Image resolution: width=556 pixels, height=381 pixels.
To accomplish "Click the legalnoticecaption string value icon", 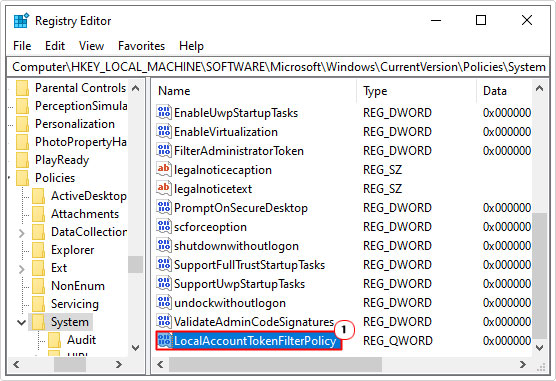I will click(163, 170).
